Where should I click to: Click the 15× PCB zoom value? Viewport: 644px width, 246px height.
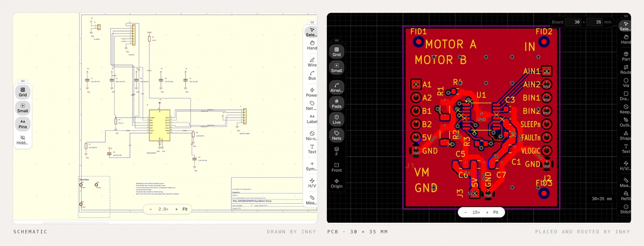click(x=476, y=212)
